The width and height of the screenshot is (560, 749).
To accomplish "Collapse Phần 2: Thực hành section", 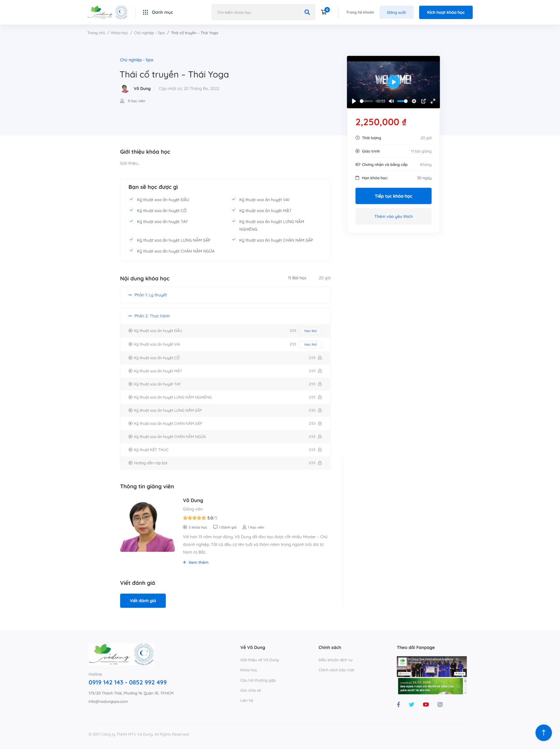I will point(151,316).
